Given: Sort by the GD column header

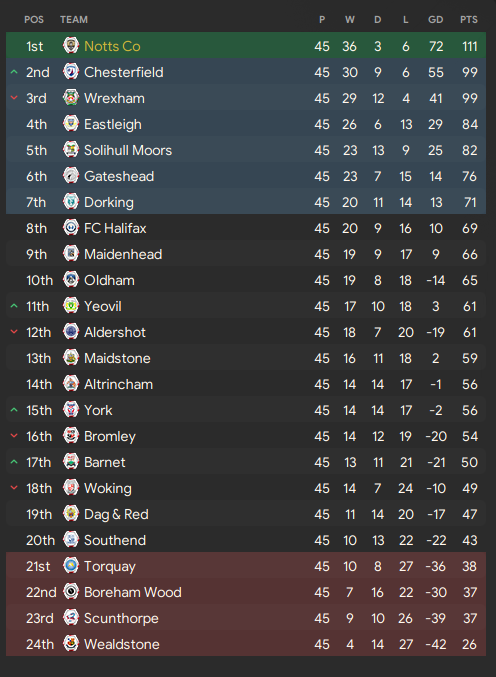Looking at the screenshot, I should click(436, 19).
